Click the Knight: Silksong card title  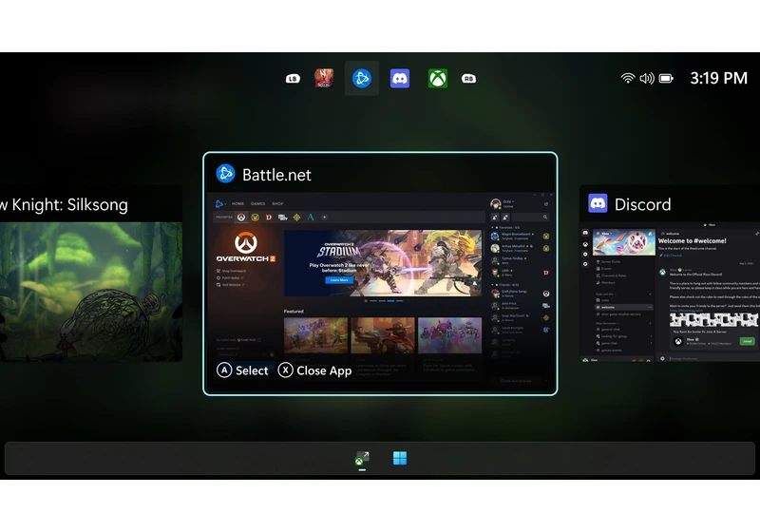point(64,204)
